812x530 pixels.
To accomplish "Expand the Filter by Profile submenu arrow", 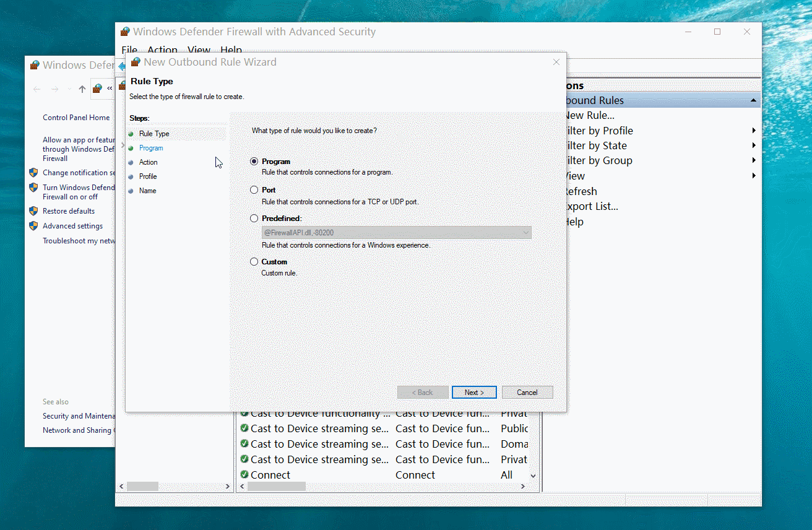I will coord(754,131).
